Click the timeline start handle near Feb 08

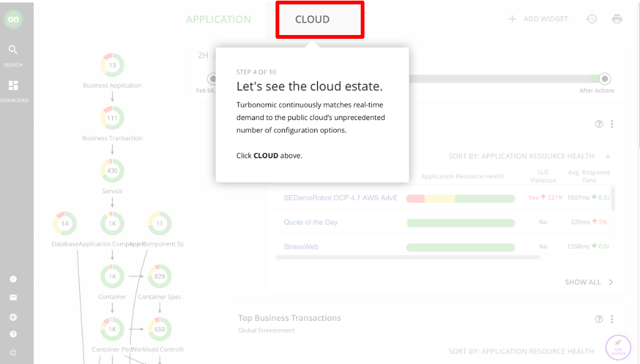click(212, 78)
